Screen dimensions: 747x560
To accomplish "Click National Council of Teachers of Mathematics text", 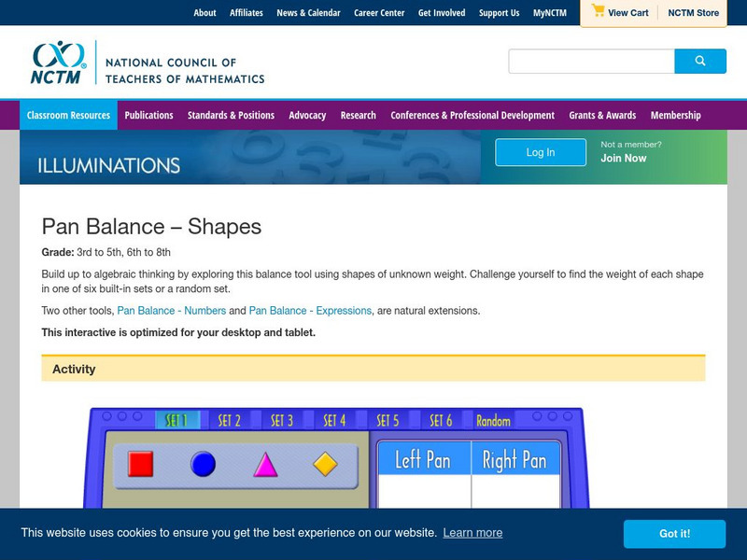I will pyautogui.click(x=185, y=71).
